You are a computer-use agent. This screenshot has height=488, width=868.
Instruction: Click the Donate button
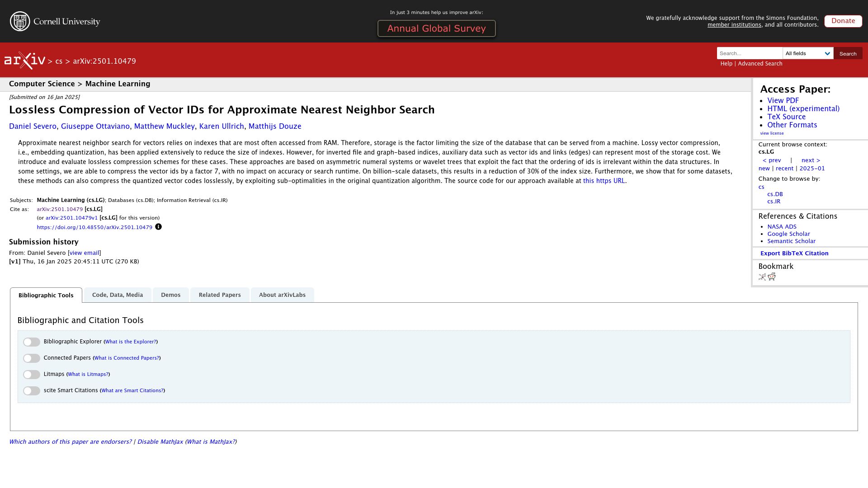(843, 21)
